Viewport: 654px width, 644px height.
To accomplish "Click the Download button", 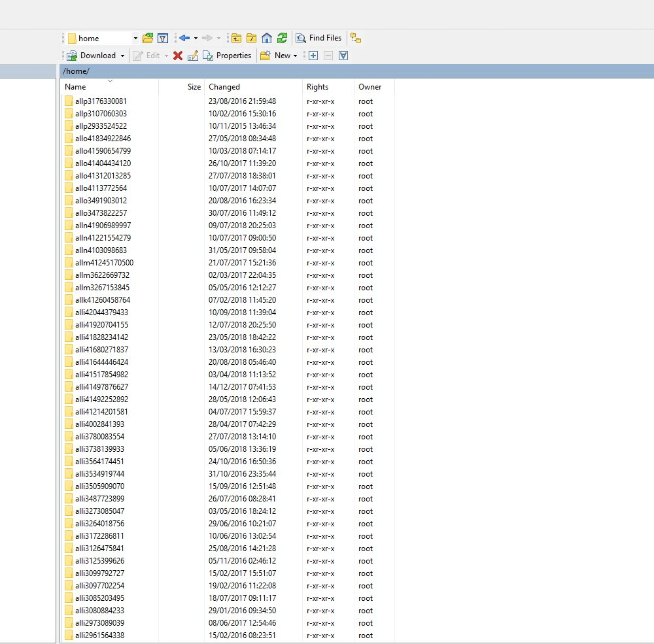I will [92, 56].
